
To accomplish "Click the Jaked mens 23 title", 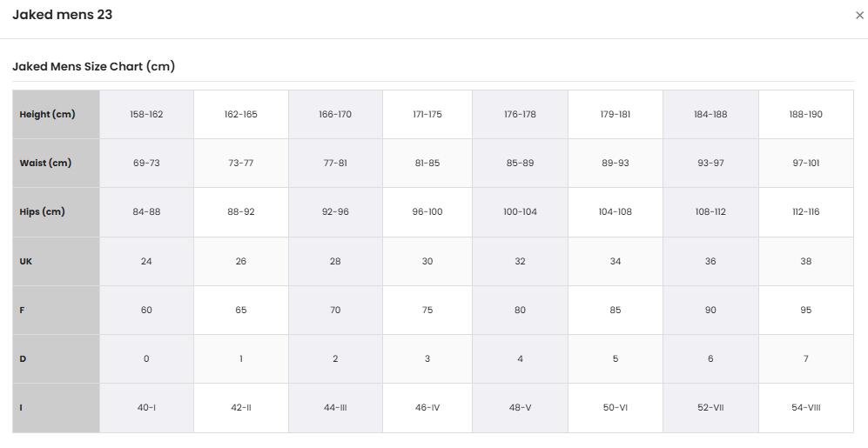I will [x=62, y=15].
